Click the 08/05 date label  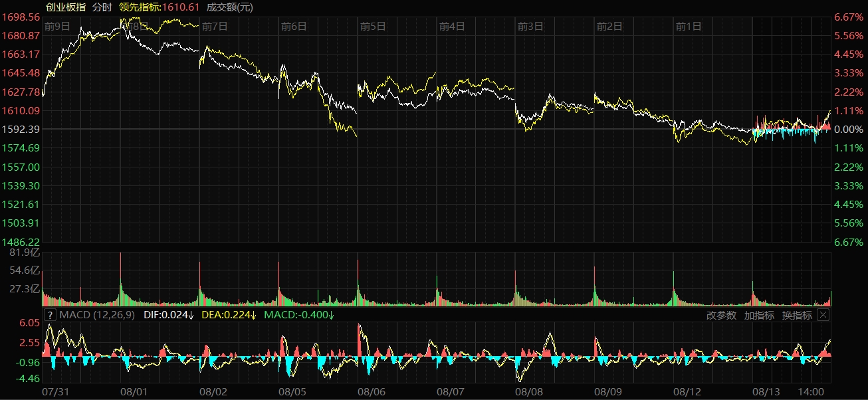pos(293,393)
